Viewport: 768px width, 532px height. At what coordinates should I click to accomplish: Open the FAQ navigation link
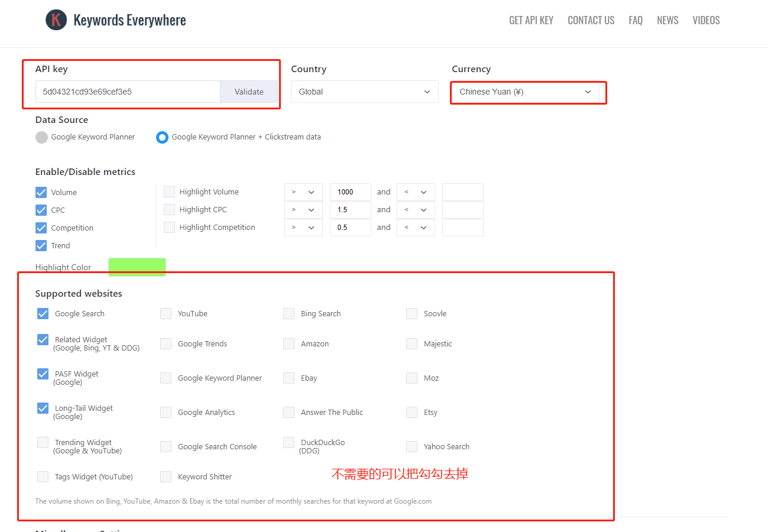(x=636, y=20)
